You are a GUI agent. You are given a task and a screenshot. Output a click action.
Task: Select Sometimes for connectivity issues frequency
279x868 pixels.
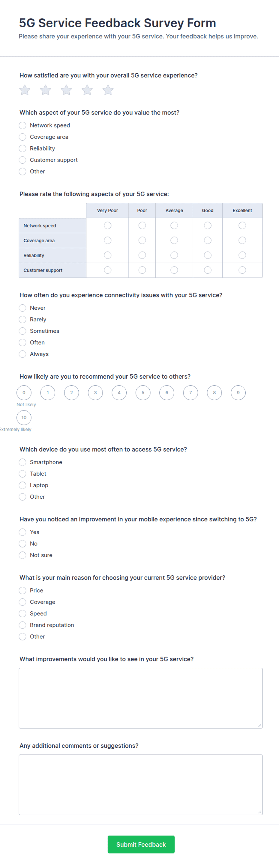point(22,331)
